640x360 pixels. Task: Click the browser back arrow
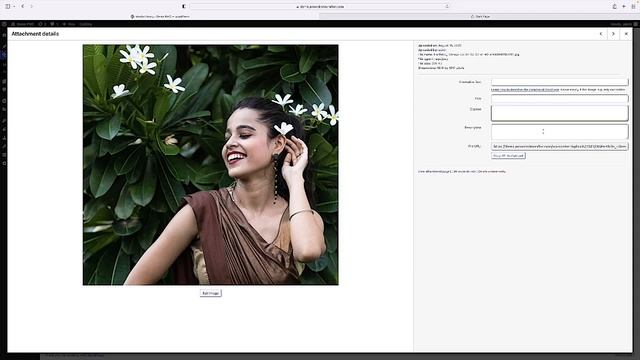[x=23, y=6]
